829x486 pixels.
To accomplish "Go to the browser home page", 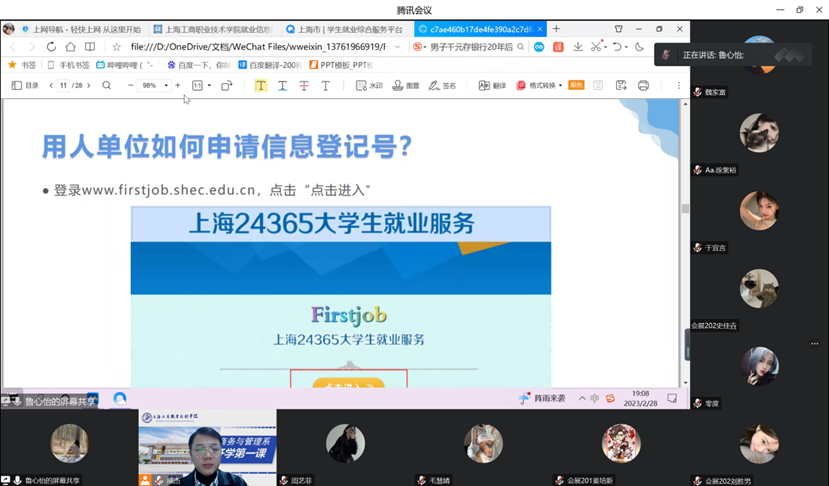I will (70, 47).
